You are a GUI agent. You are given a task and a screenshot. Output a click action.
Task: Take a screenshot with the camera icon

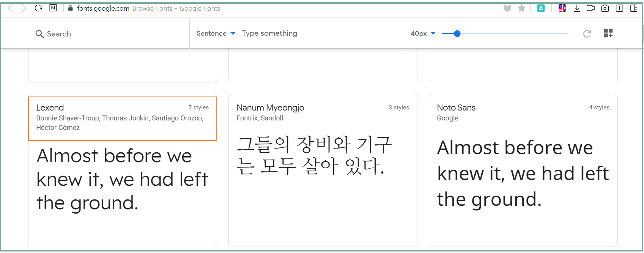pyautogui.click(x=605, y=8)
